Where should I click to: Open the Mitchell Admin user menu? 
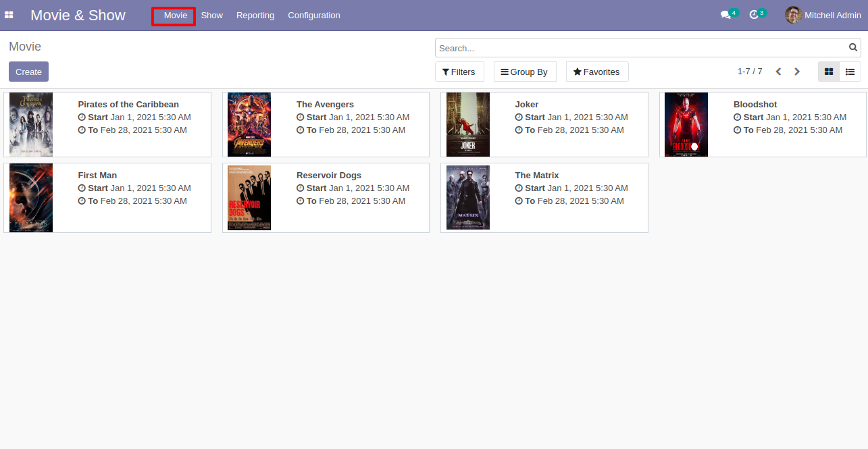coord(823,15)
